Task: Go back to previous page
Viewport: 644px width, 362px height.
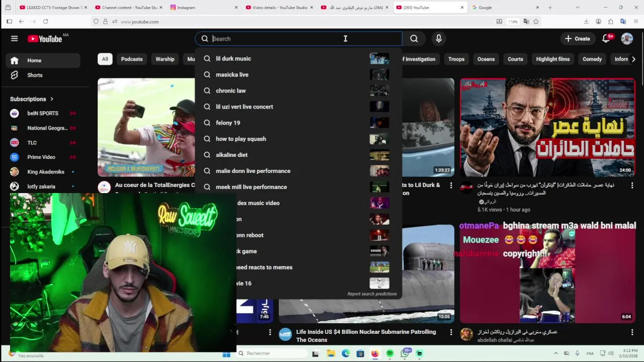Action: (21, 22)
